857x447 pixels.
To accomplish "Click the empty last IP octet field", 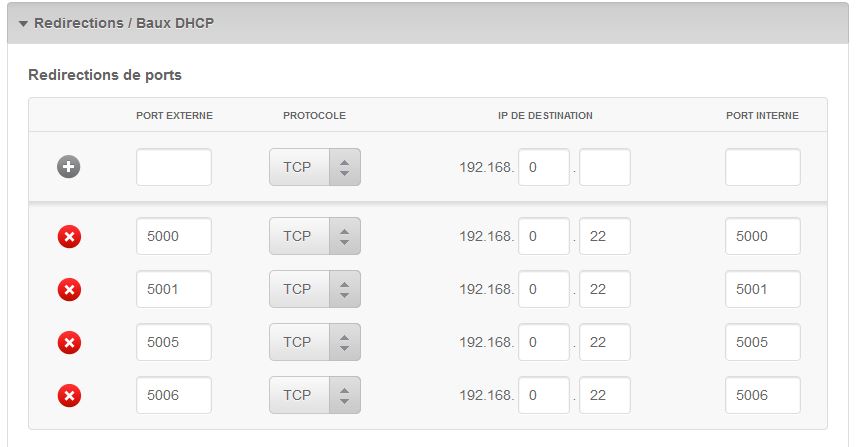I will click(x=604, y=167).
